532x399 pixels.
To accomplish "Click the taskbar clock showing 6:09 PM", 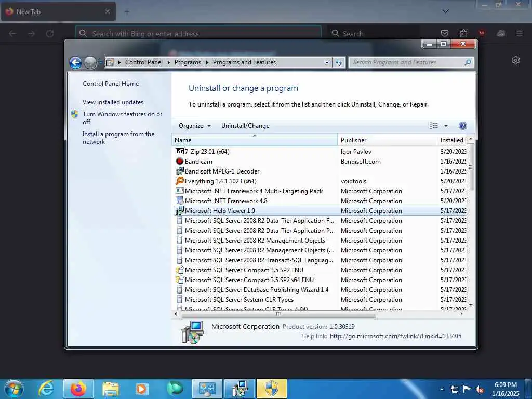I will click(x=506, y=389).
